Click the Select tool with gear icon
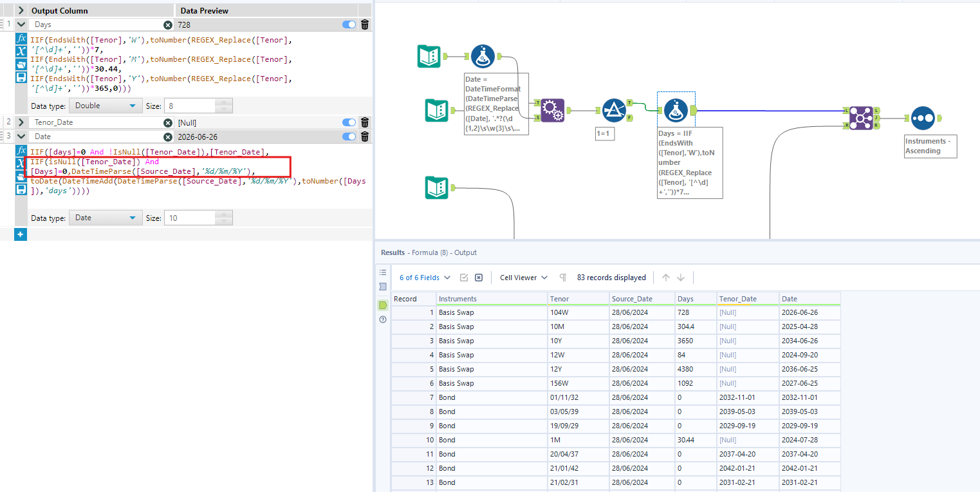980x492 pixels. coord(552,110)
